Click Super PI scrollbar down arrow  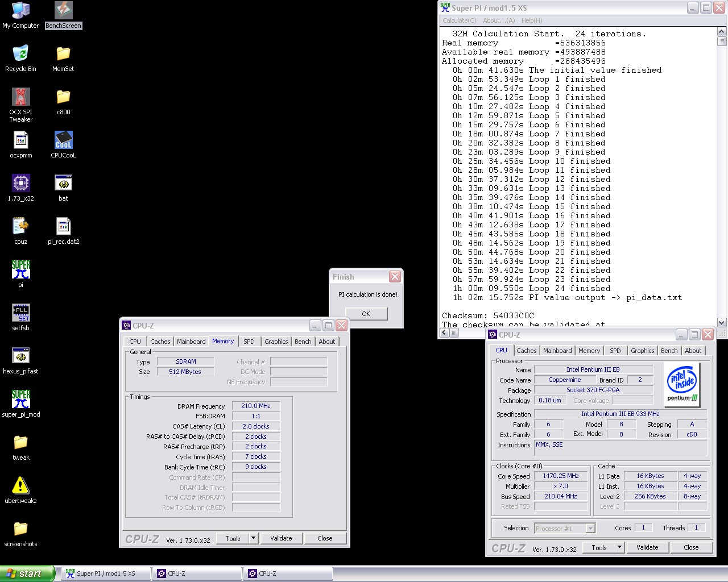[x=722, y=323]
